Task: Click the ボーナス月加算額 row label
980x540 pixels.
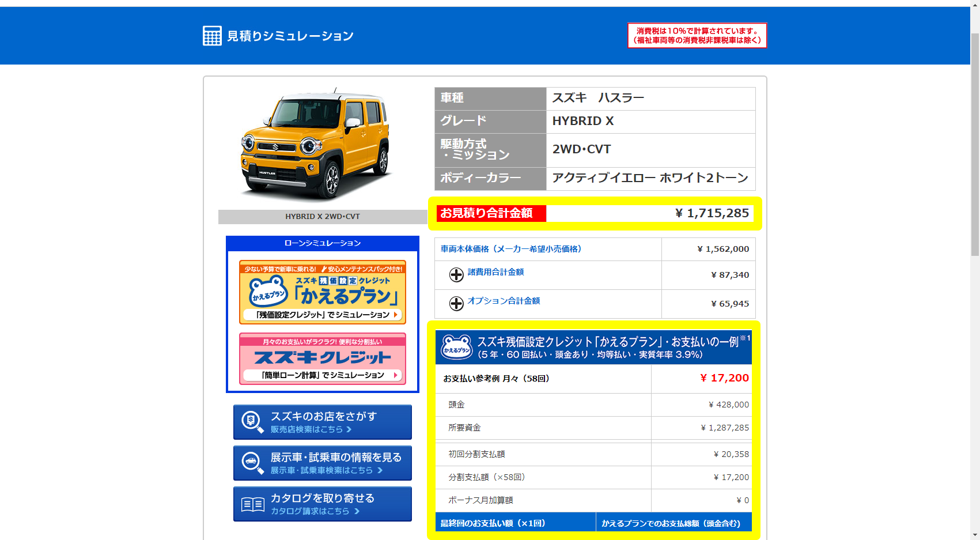Action: point(480,500)
